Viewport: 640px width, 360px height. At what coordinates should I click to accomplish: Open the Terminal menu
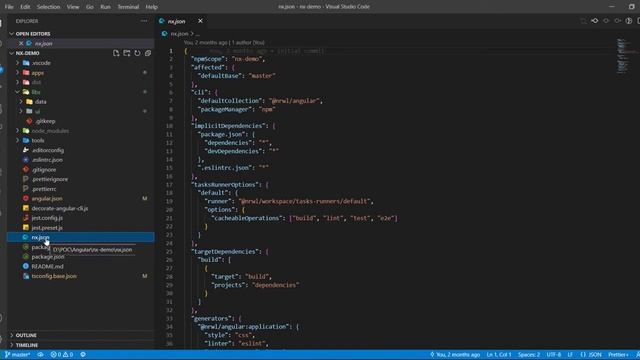click(128, 7)
